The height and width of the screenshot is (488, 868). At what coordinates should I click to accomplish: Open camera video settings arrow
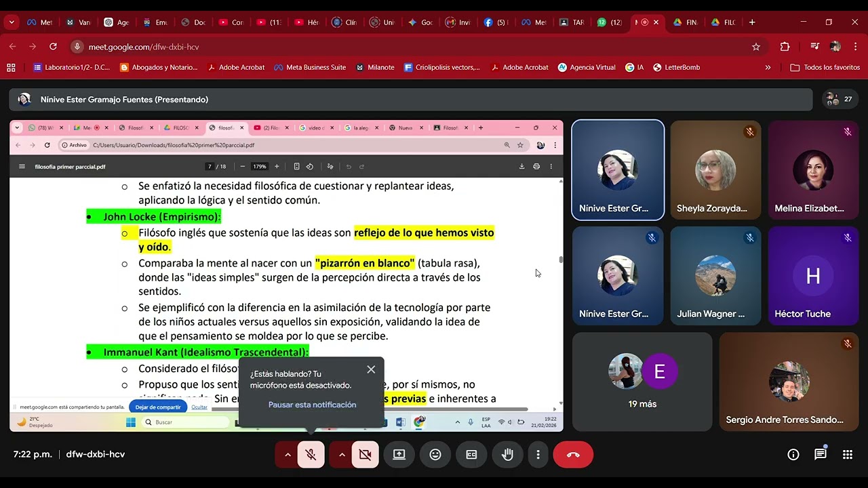[x=342, y=454]
